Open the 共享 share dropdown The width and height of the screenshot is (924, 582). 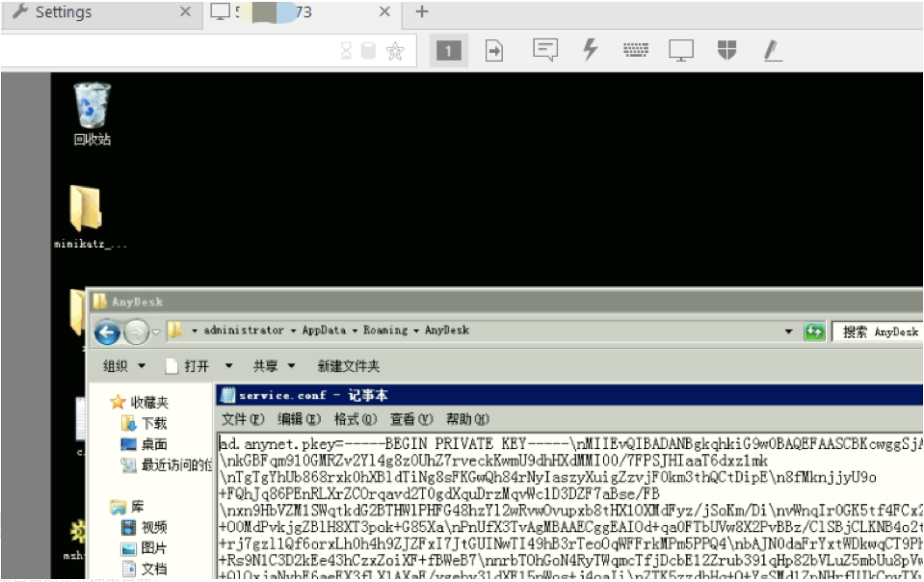click(x=274, y=366)
